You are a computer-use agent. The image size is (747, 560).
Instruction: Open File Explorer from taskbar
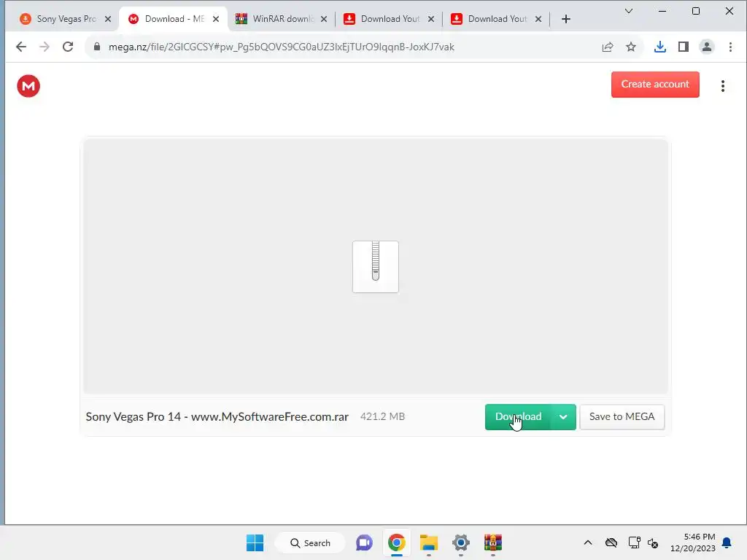coord(429,542)
